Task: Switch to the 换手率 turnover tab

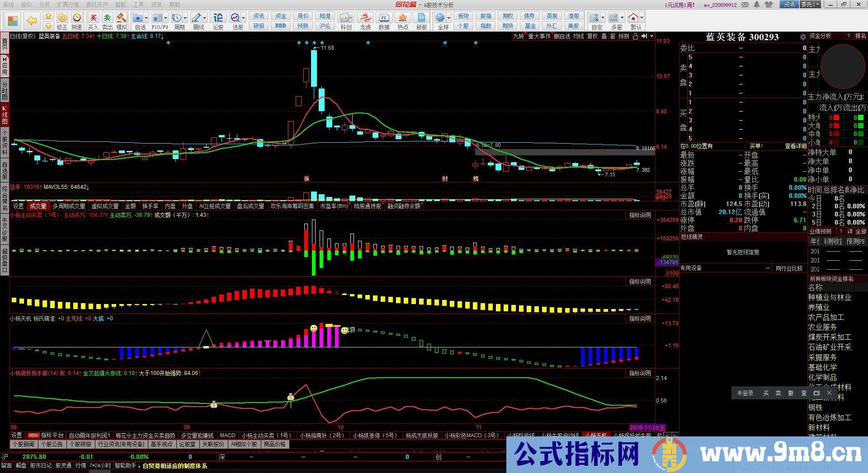Action: click(x=151, y=206)
